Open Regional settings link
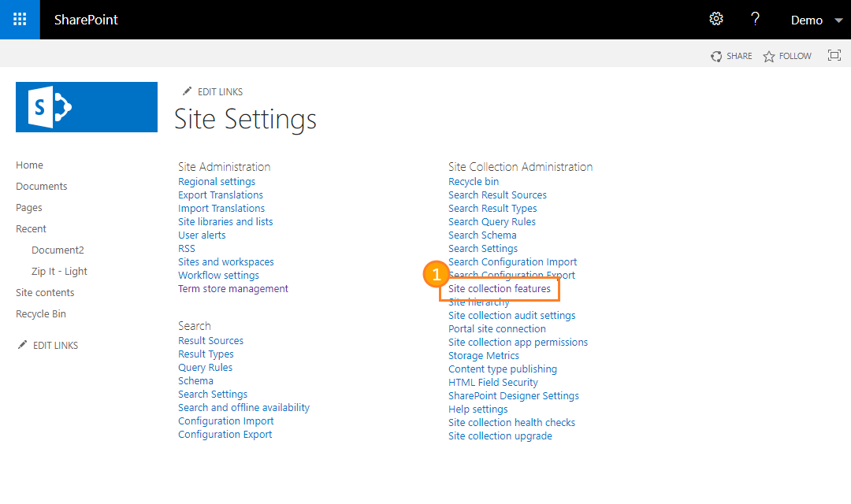The height and width of the screenshot is (504, 851). point(217,182)
